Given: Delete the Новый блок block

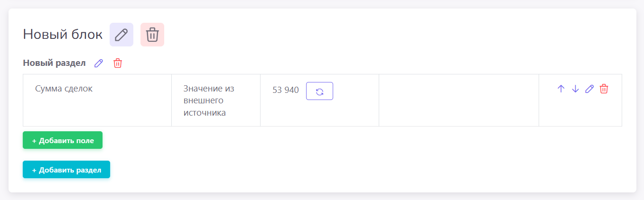Looking at the screenshot, I should (152, 35).
